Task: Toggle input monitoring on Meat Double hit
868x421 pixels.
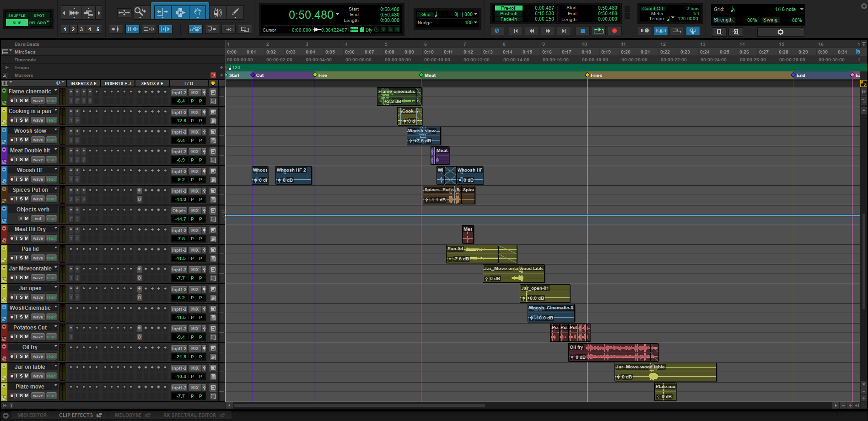Action: tap(16, 160)
